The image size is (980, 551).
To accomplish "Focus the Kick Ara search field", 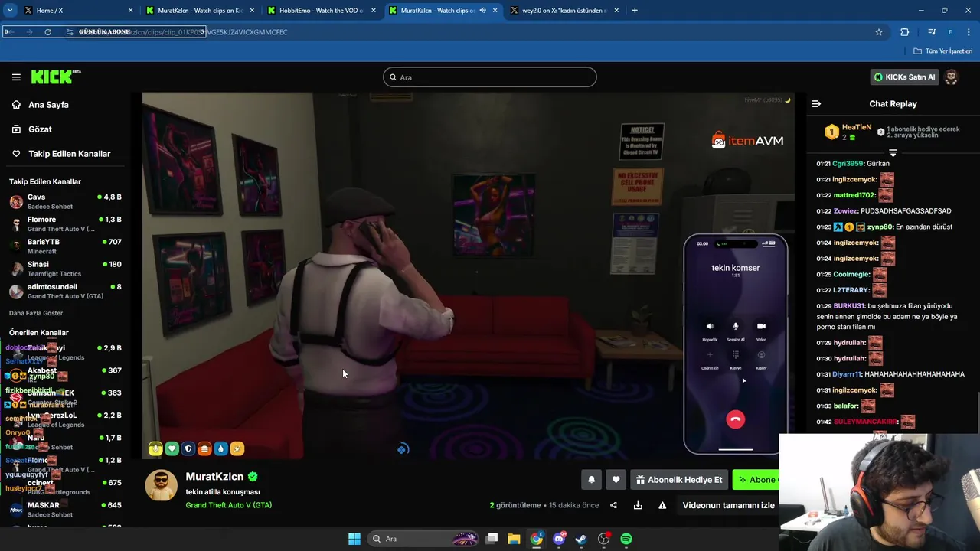I will [x=490, y=77].
